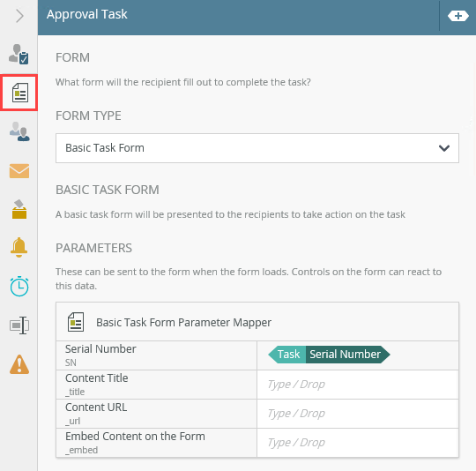The height and width of the screenshot is (471, 476).
Task: Open the Email Alert envelope tab
Action: pyautogui.click(x=19, y=171)
